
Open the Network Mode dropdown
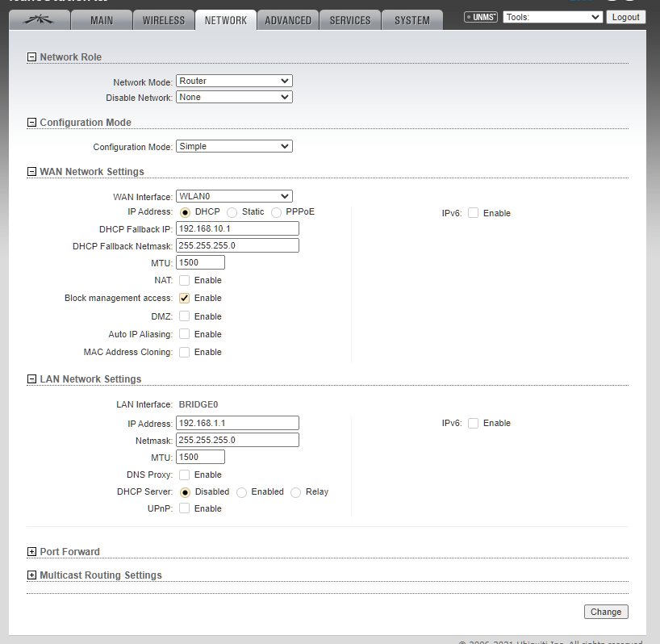pos(234,81)
